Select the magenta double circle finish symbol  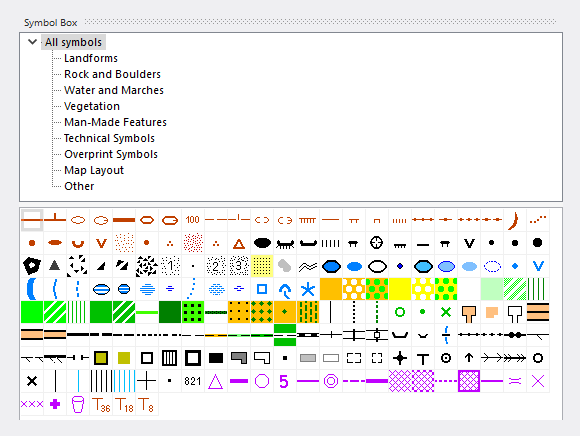pos(331,381)
